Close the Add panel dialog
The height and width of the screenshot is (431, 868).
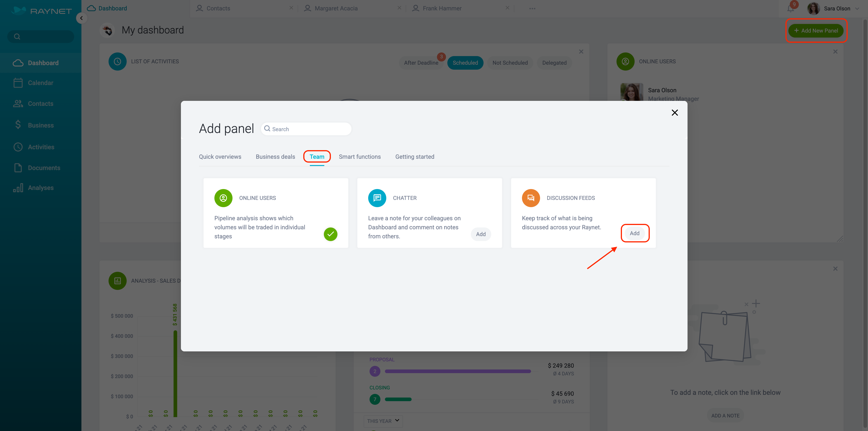(x=675, y=113)
